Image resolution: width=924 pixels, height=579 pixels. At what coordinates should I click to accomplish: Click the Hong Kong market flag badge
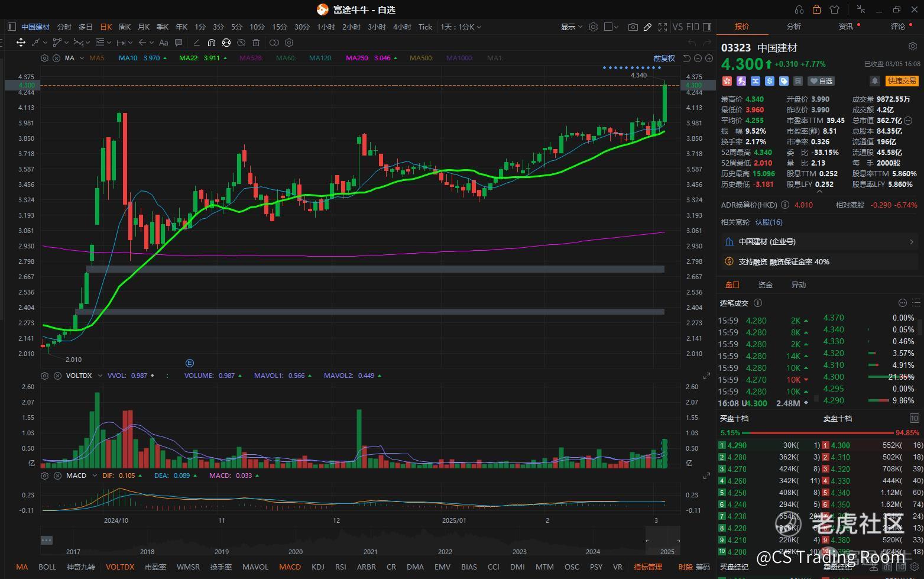tap(727, 81)
